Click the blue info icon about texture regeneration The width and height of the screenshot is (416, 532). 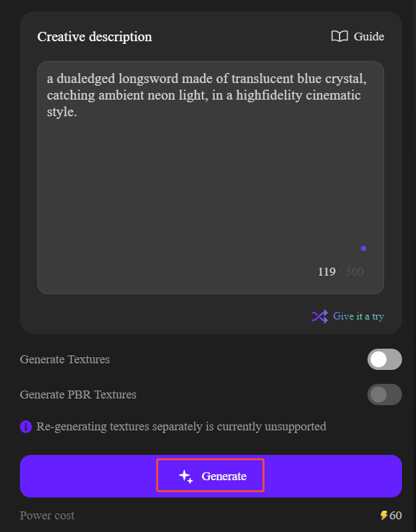(x=25, y=426)
